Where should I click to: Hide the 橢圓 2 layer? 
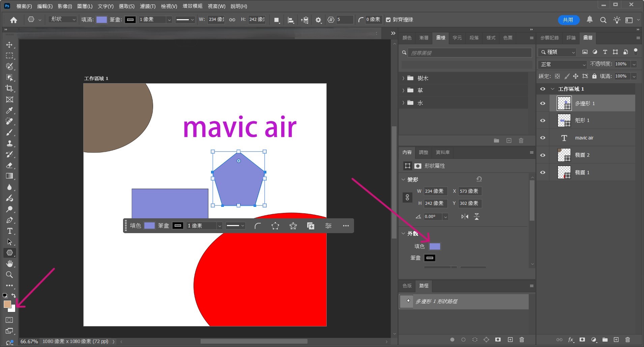543,155
